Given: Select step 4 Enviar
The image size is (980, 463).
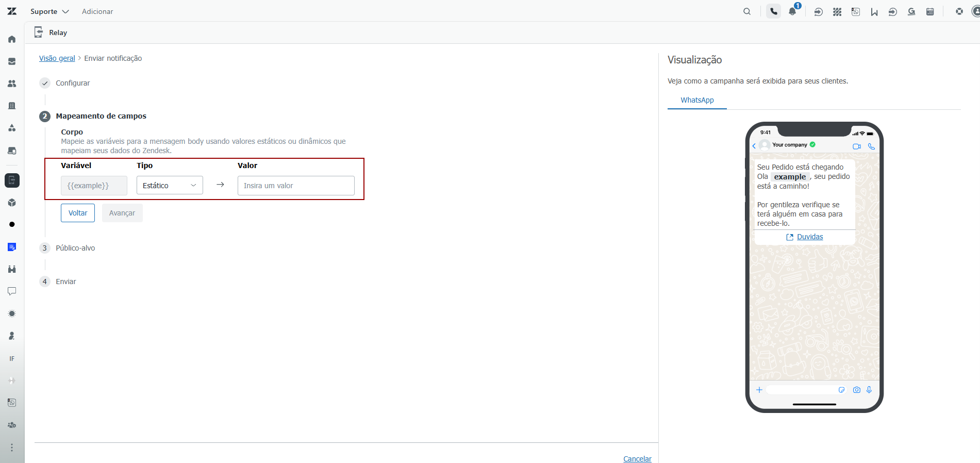Looking at the screenshot, I should click(58, 282).
